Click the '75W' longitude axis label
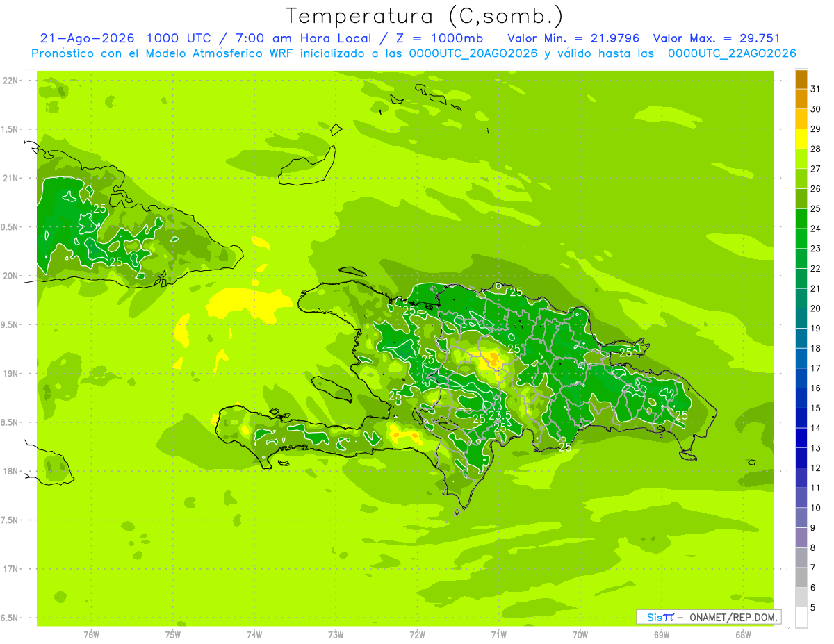The image size is (834, 644). [x=172, y=635]
